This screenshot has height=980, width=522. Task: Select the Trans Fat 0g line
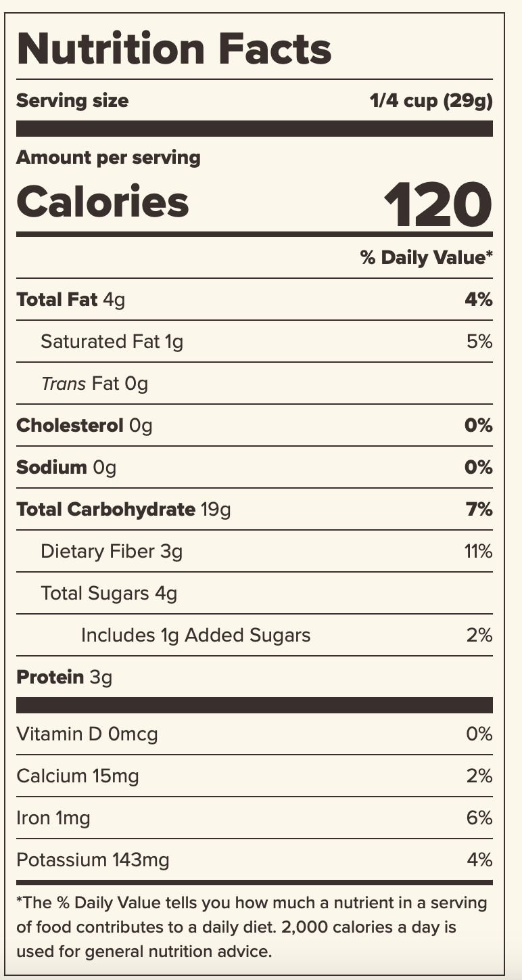pos(94,384)
